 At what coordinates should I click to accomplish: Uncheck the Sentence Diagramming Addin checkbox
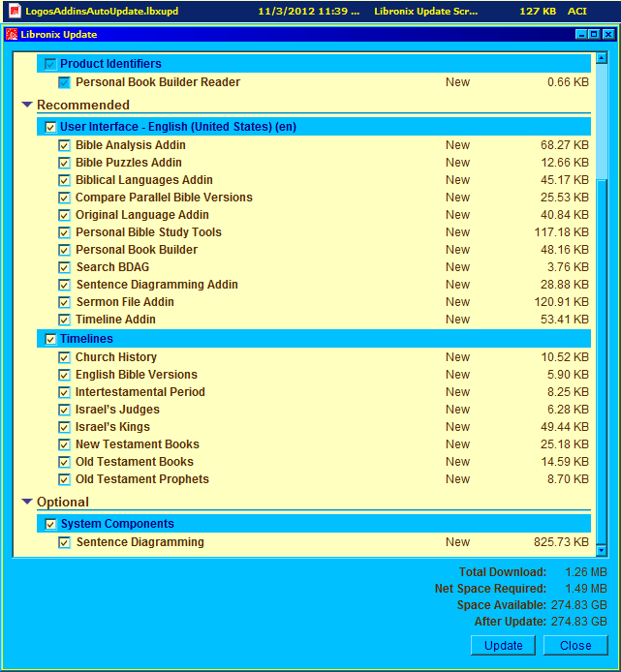pos(64,285)
